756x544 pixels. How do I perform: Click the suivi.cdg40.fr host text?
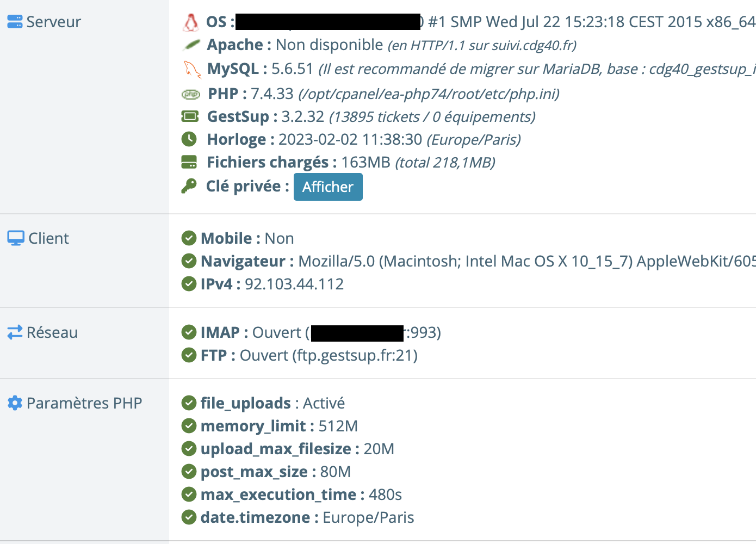pyautogui.click(x=531, y=45)
